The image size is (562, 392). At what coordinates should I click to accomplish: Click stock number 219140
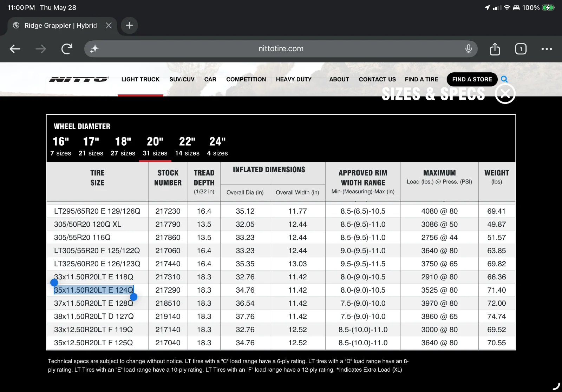click(168, 317)
